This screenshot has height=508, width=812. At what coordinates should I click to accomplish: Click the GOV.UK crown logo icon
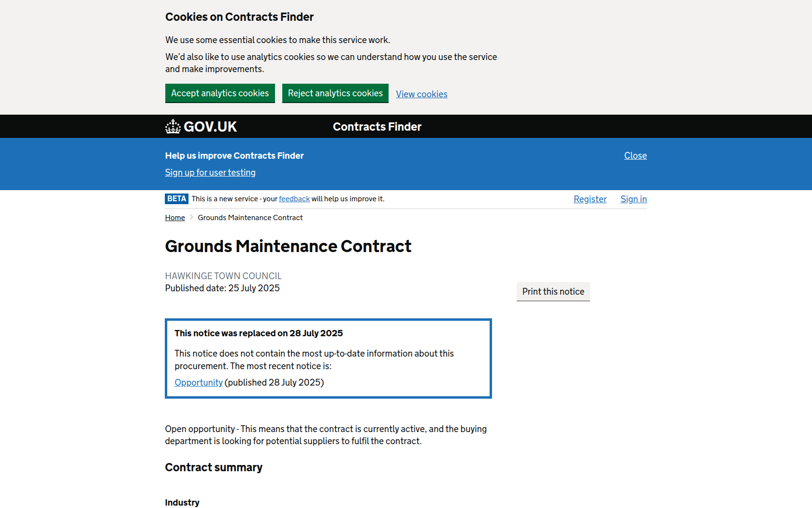click(173, 127)
